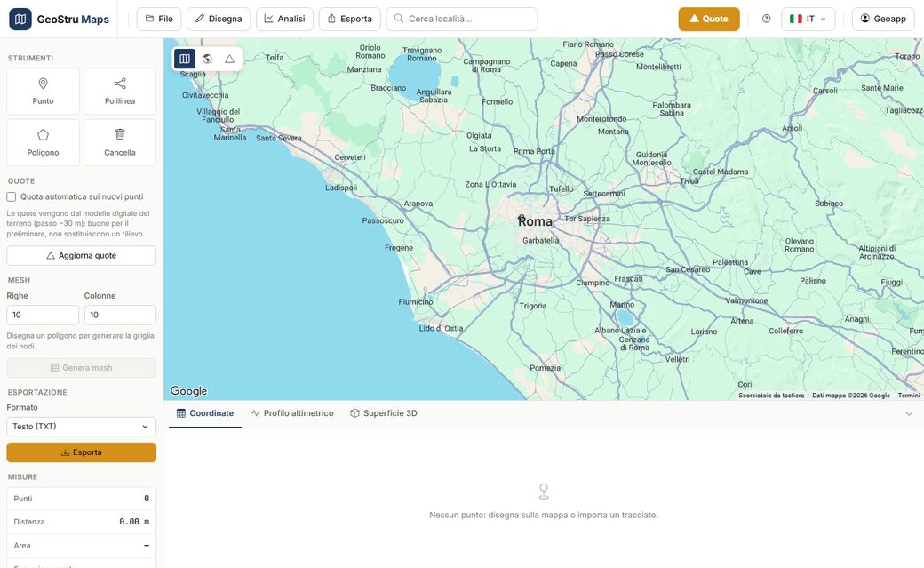Click the Cancella trash tool
924x568 pixels.
tap(120, 143)
